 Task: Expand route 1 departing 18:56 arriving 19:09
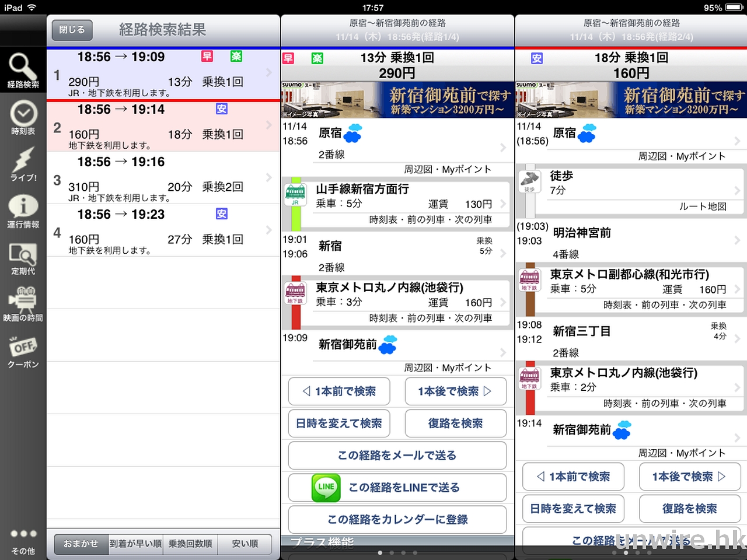[163, 74]
